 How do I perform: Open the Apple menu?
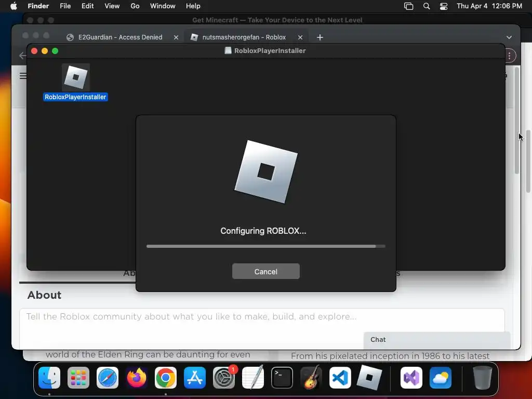(x=14, y=6)
